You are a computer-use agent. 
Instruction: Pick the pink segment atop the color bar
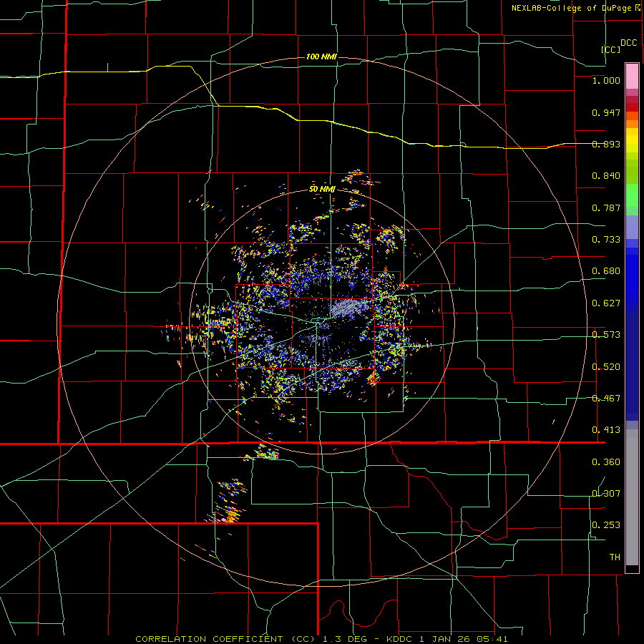click(632, 77)
